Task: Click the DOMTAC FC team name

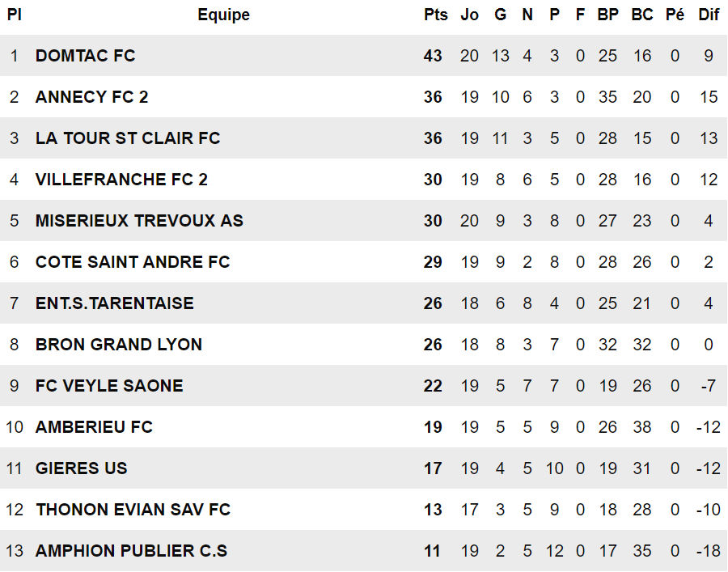Action: point(85,56)
